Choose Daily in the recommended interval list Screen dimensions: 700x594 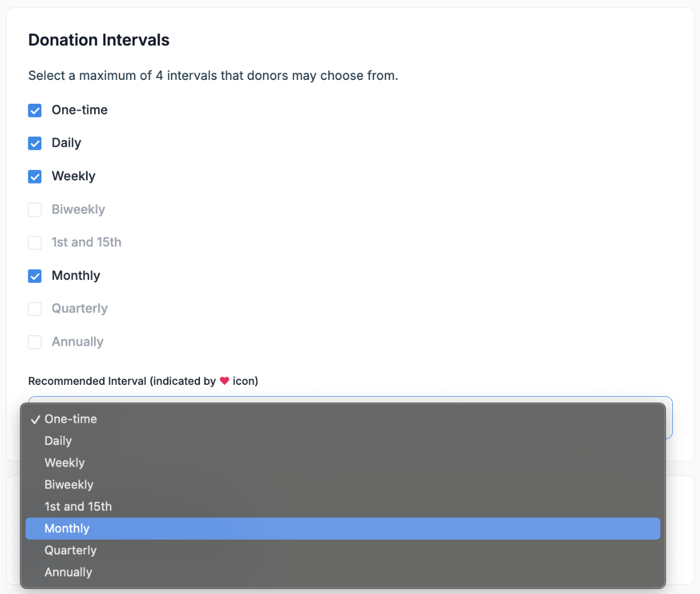point(343,441)
